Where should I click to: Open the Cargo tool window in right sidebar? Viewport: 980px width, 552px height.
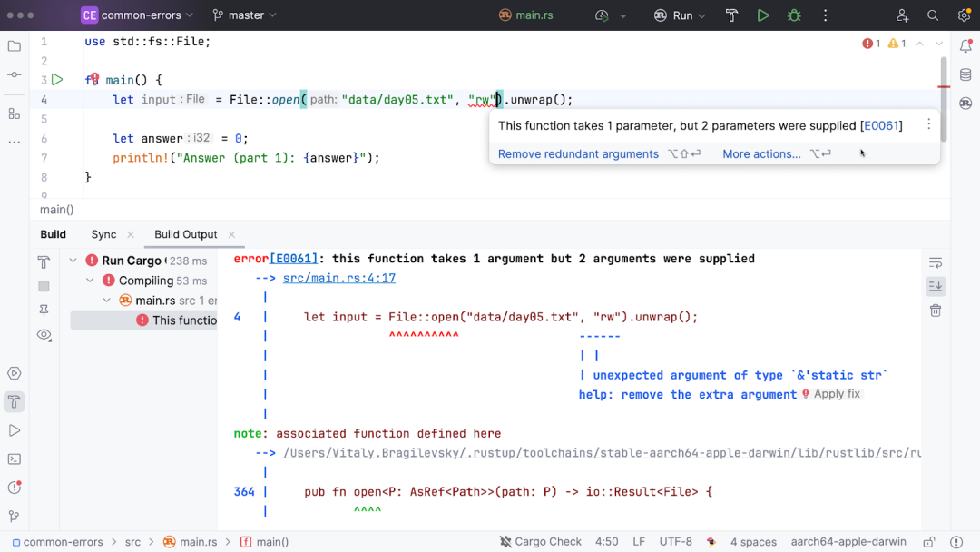click(965, 103)
